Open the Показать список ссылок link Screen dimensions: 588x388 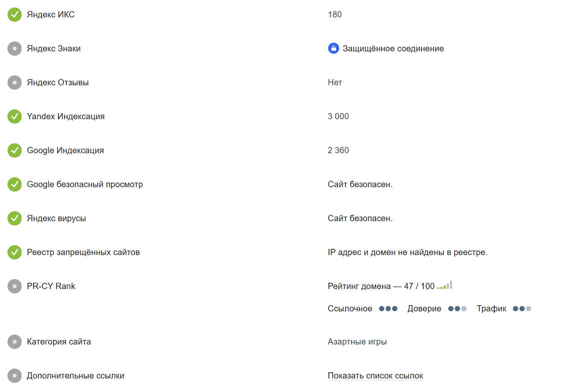375,375
